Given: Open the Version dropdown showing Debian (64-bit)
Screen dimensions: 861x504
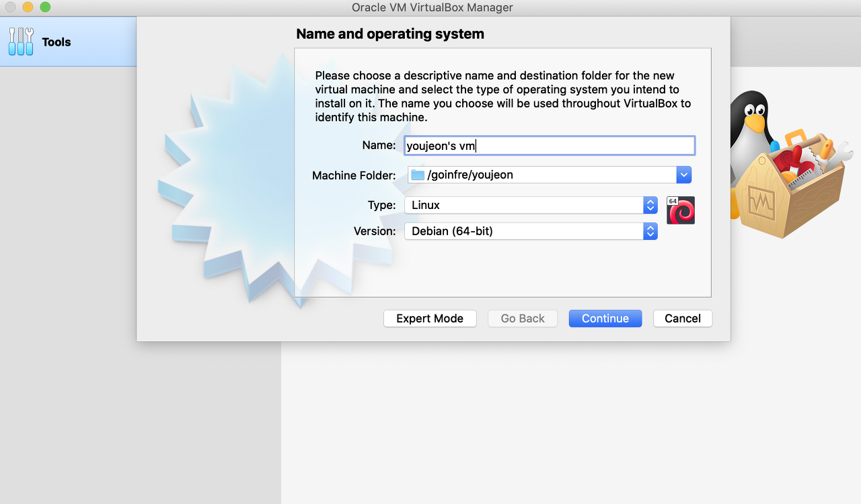Looking at the screenshot, I should (531, 231).
